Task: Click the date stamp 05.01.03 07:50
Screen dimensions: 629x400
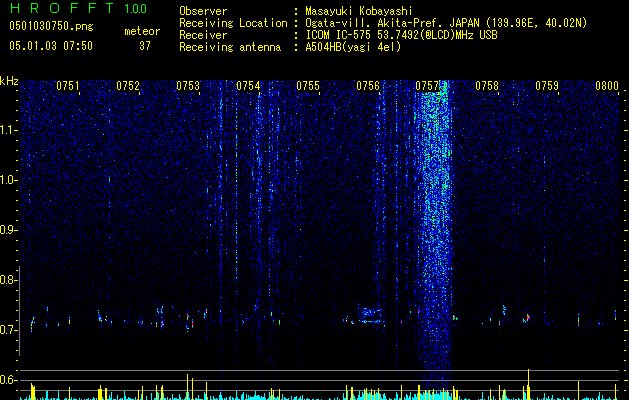Action: click(x=51, y=46)
